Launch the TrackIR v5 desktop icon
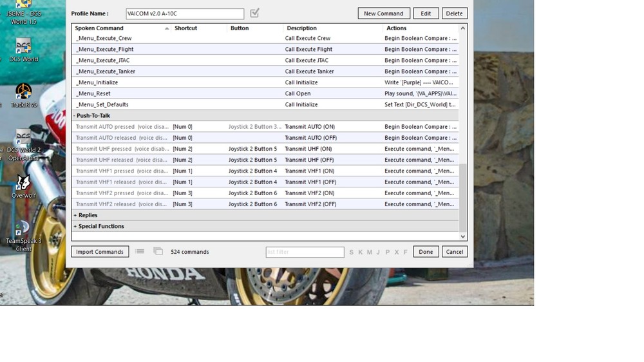 tap(23, 96)
